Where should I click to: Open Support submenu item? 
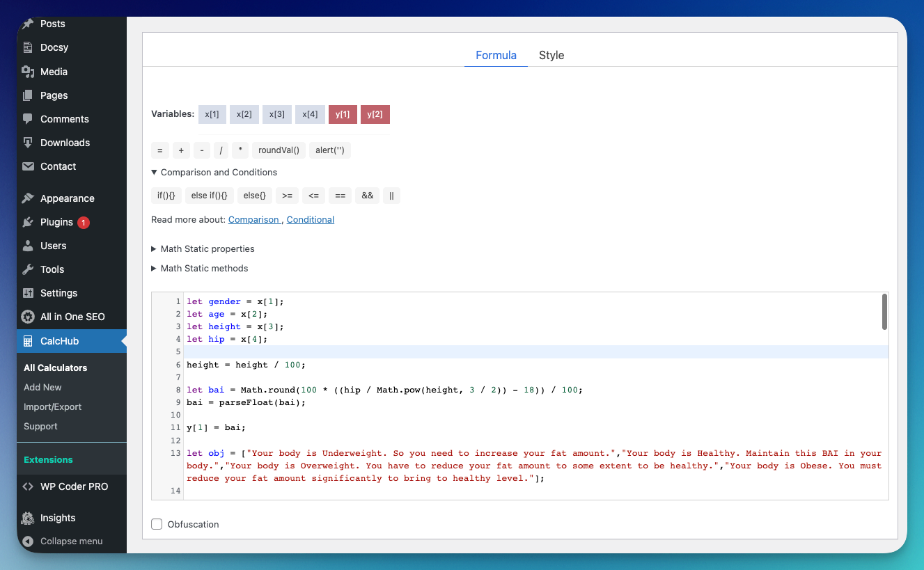(x=40, y=426)
